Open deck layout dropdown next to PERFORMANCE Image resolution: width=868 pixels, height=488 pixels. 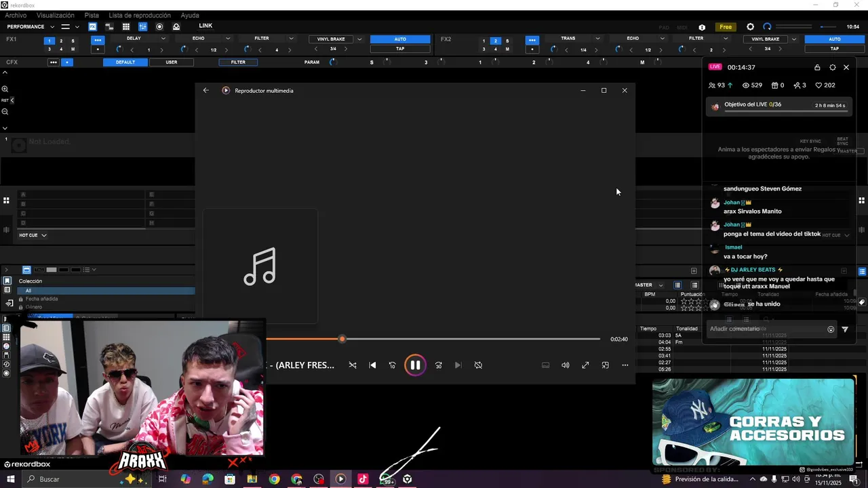click(x=70, y=27)
